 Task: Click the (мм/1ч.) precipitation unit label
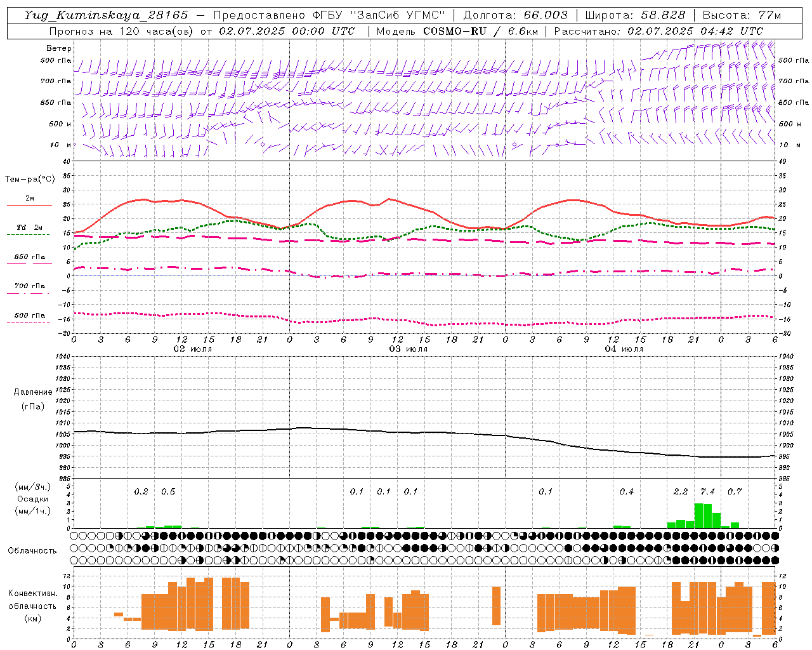coord(33,511)
